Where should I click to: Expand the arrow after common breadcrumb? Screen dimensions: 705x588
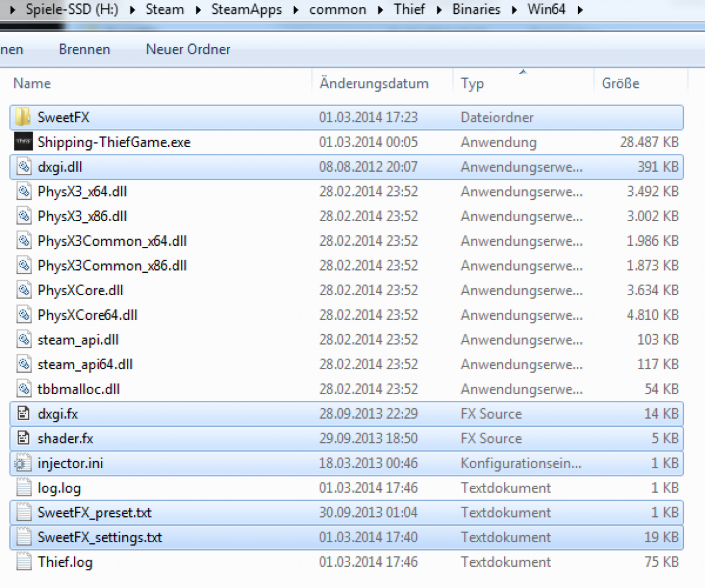[x=381, y=10]
